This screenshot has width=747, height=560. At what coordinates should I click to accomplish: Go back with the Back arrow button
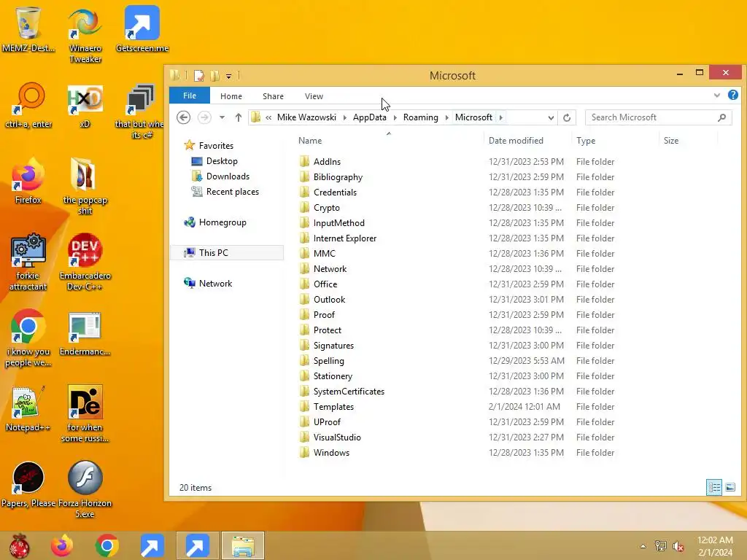183,117
